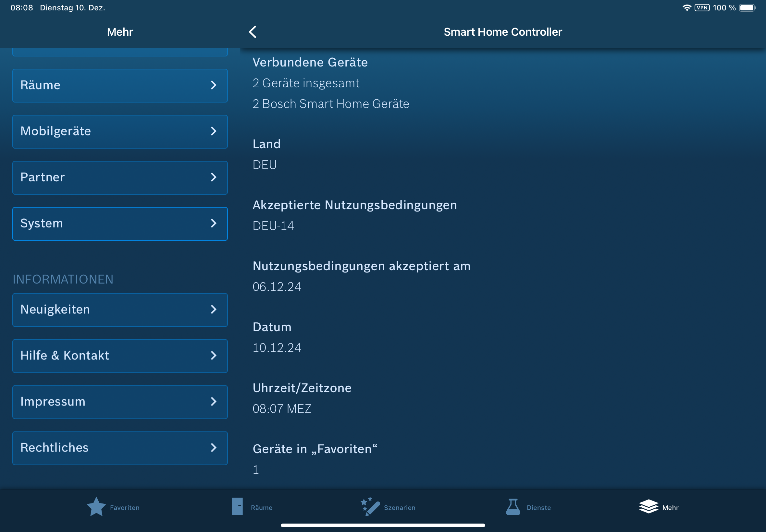This screenshot has height=532, width=766.
Task: Switch to the Szenarien tab label
Action: coord(400,508)
